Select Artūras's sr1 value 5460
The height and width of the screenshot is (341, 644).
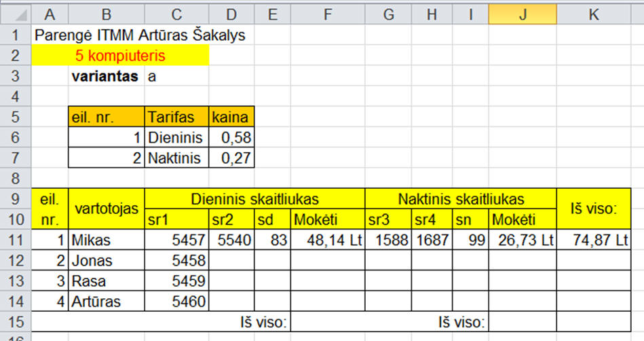176,301
